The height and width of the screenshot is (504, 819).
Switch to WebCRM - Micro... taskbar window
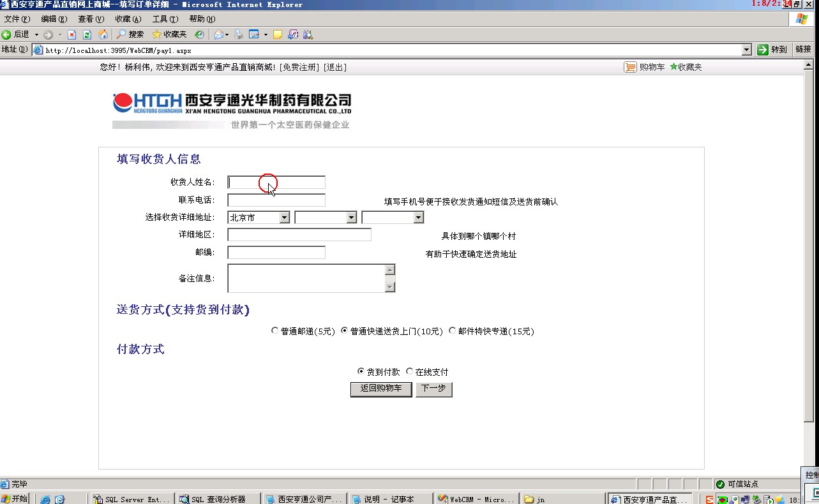pos(476,499)
